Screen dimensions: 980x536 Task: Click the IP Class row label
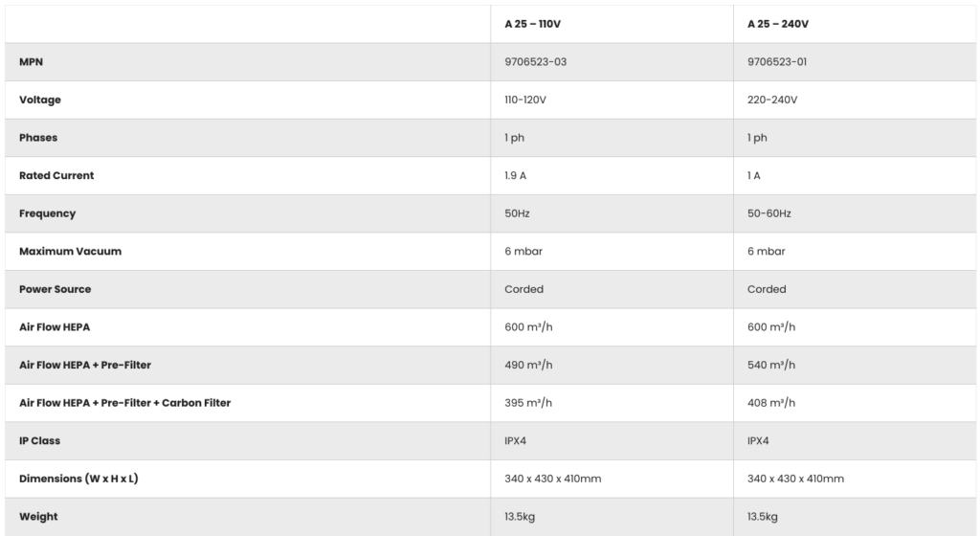(40, 441)
